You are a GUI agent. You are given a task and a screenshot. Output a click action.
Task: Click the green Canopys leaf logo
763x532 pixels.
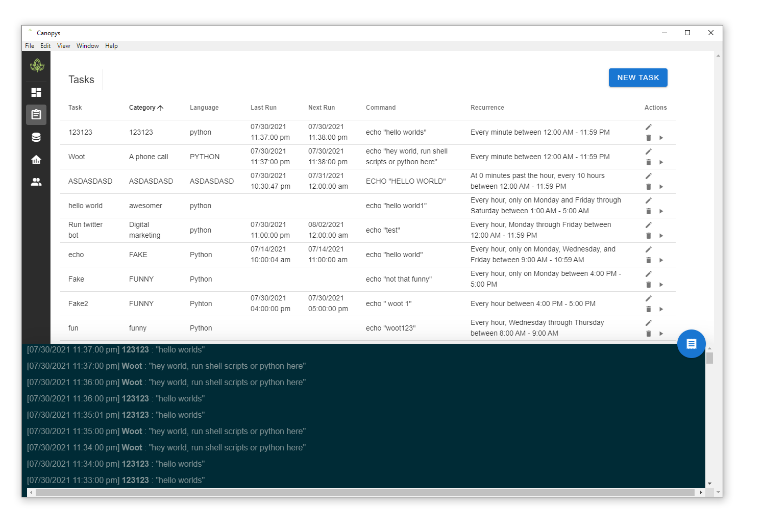(x=37, y=65)
